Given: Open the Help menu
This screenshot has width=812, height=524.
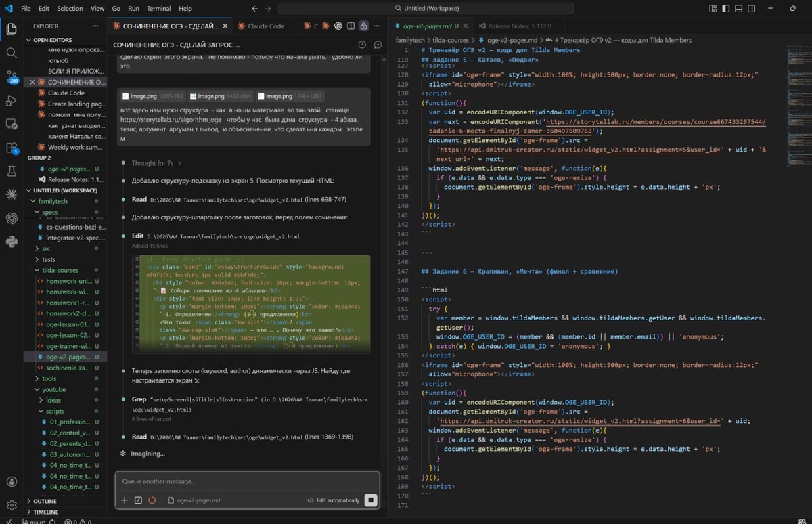Looking at the screenshot, I should pos(185,9).
